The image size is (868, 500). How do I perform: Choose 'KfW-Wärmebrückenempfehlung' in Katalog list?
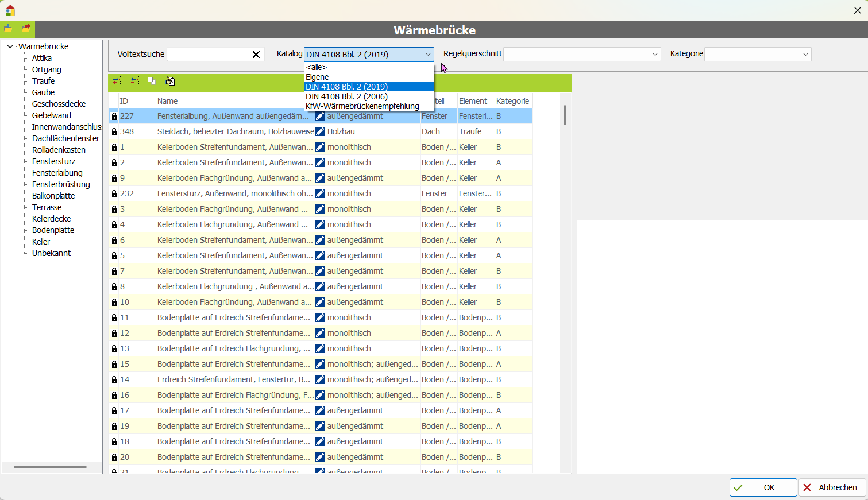[x=362, y=106]
